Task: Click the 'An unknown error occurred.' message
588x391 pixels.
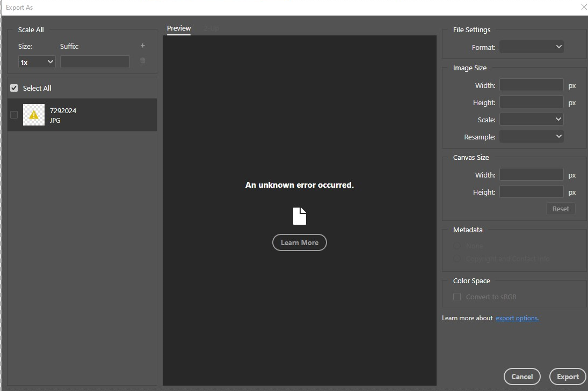Action: (x=300, y=185)
